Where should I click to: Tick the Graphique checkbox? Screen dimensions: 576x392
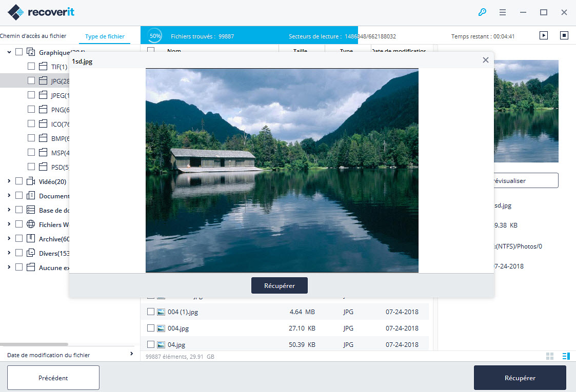click(19, 52)
